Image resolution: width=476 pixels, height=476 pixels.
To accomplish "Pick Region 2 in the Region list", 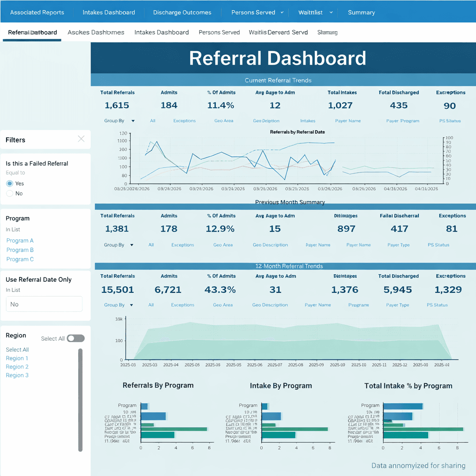I will [x=17, y=367].
